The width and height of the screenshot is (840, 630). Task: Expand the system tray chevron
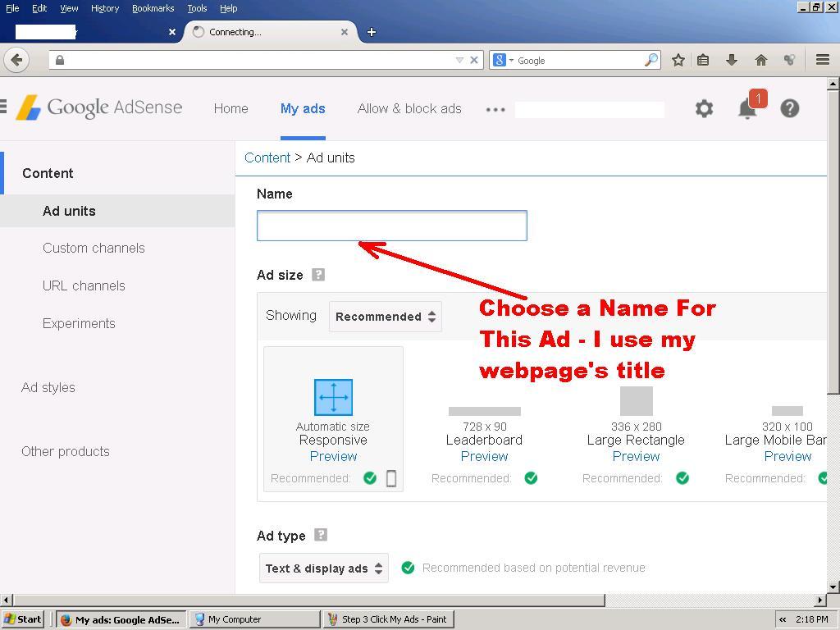[783, 619]
